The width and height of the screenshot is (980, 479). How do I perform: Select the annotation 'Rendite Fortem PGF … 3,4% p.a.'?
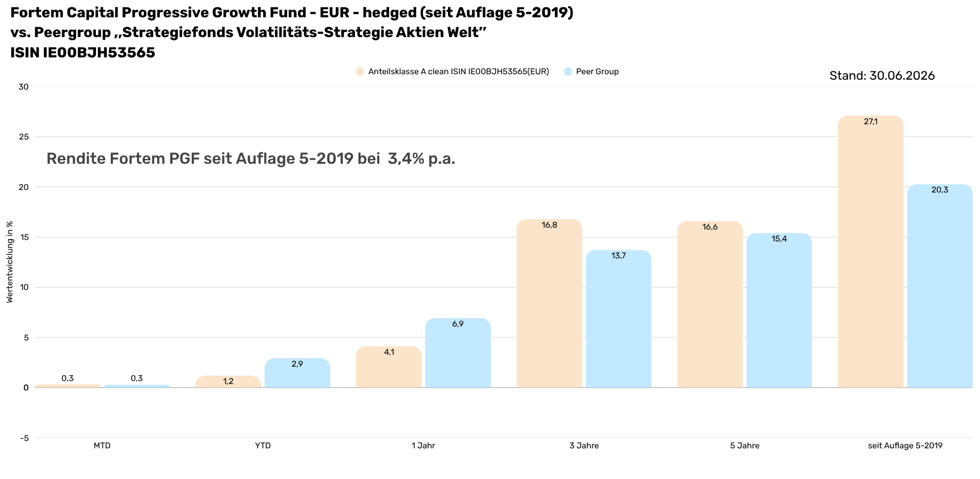pos(251,159)
